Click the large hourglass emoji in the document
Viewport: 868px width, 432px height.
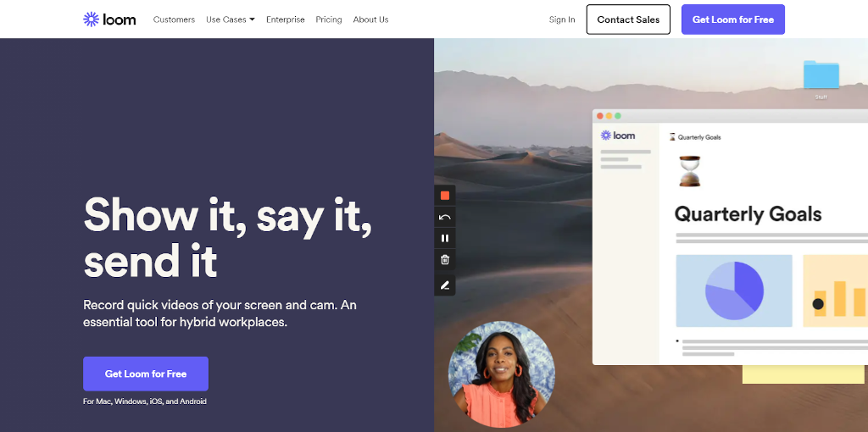(690, 171)
